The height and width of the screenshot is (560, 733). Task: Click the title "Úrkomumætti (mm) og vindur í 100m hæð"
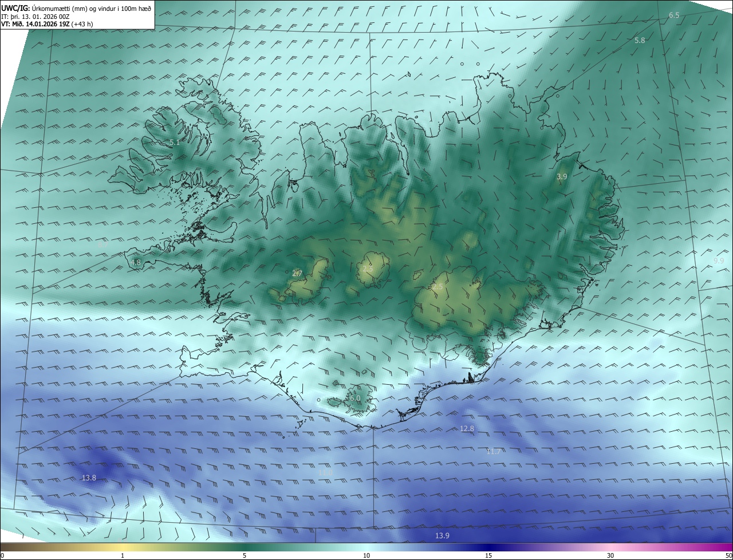[x=91, y=8]
